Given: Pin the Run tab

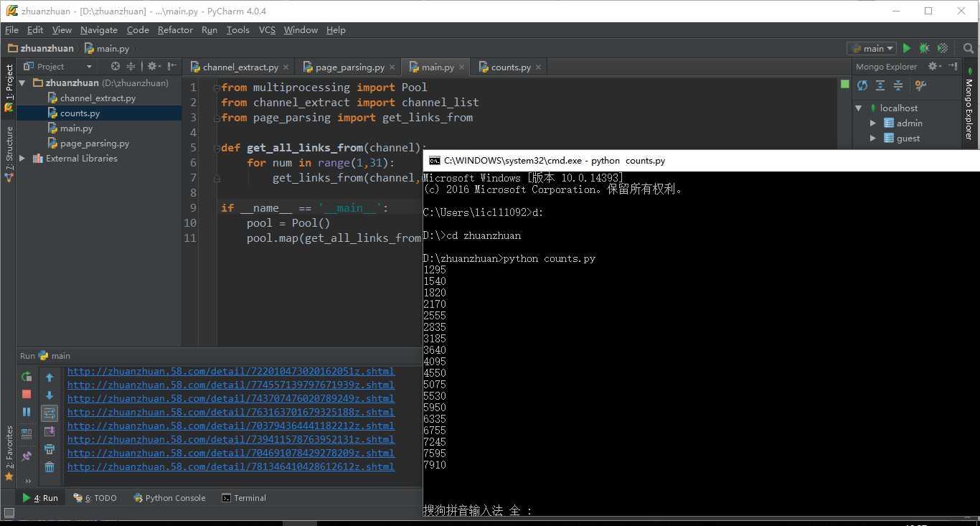Looking at the screenshot, I should tap(27, 455).
